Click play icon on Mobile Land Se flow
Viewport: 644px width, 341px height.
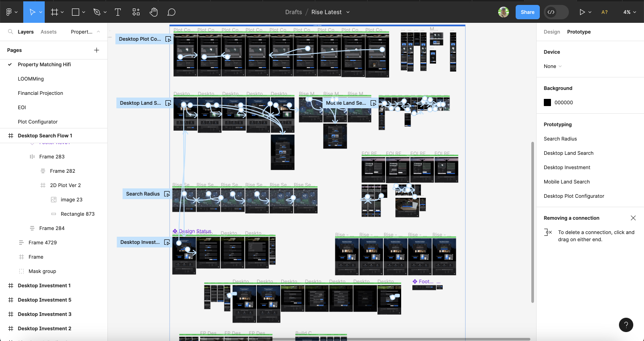coord(373,103)
